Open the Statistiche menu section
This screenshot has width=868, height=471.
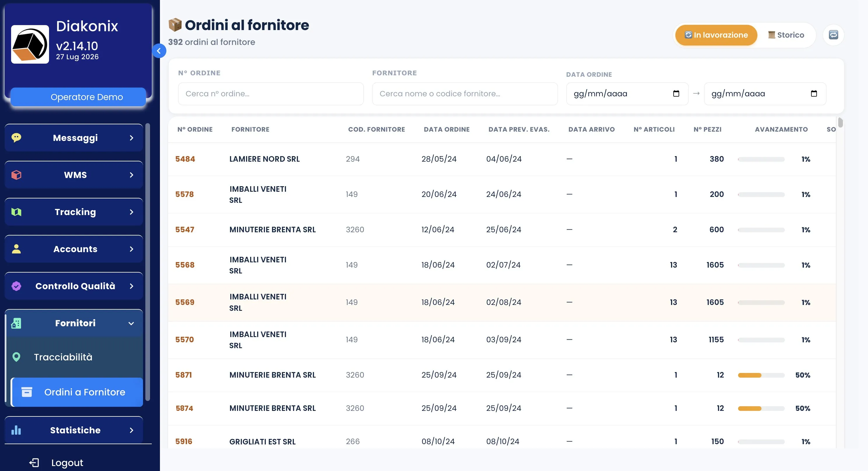point(74,430)
